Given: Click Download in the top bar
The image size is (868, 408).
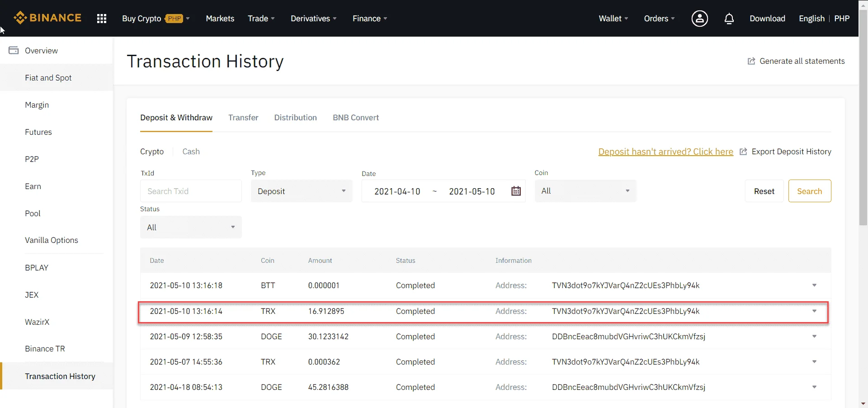Looking at the screenshot, I should pos(767,19).
